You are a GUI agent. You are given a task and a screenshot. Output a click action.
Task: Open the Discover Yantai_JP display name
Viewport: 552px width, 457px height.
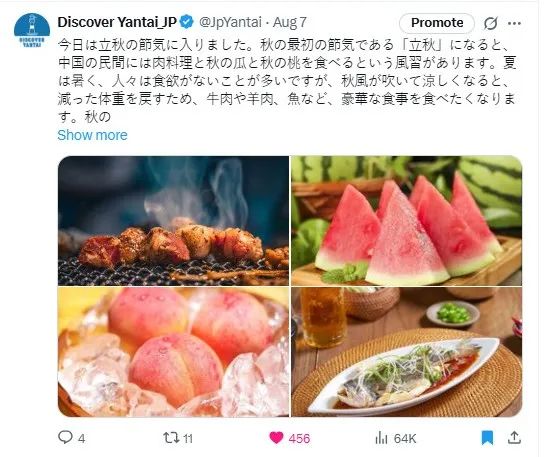pyautogui.click(x=117, y=22)
